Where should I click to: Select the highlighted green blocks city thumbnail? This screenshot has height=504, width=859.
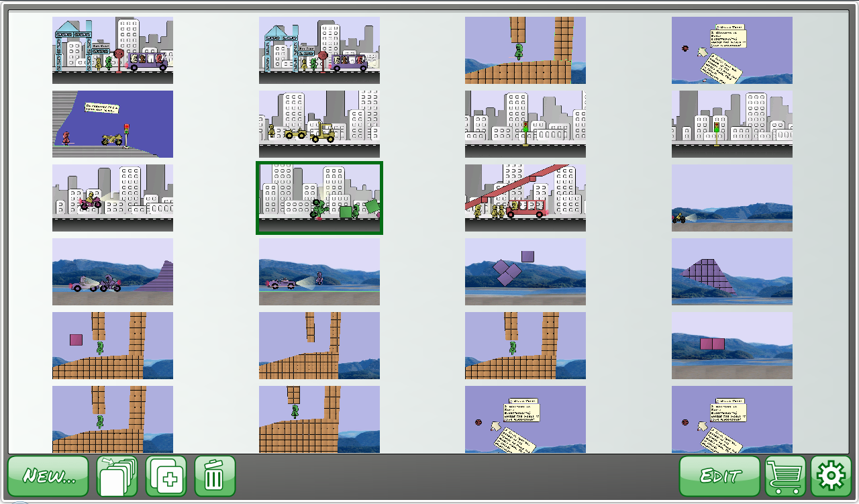click(x=319, y=198)
